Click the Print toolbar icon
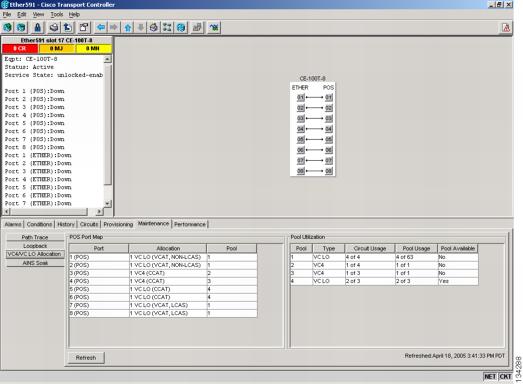Screen dimensions: 523x384 tap(54, 27)
